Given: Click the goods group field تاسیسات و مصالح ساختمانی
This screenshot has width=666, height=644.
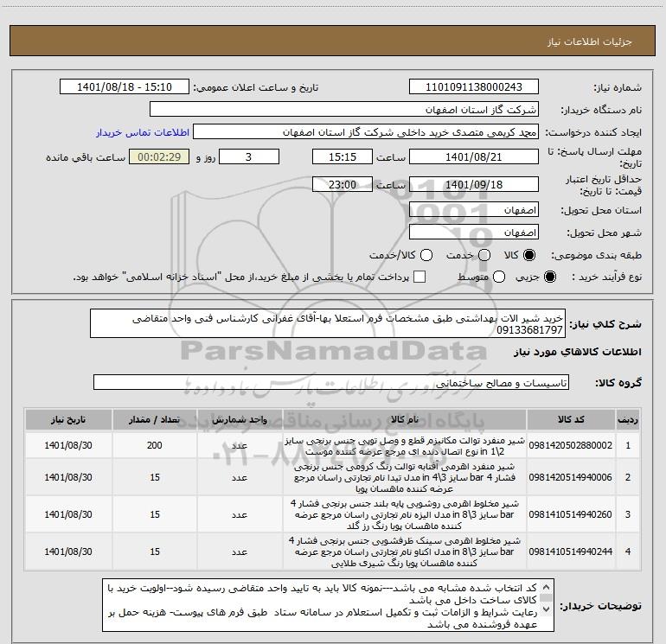Looking at the screenshot, I should click(x=331, y=382).
